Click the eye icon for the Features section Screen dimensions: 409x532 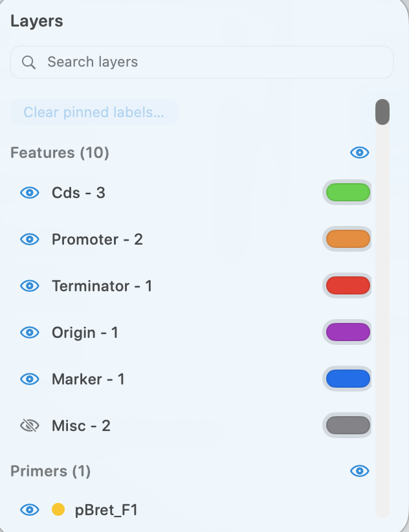(x=359, y=152)
